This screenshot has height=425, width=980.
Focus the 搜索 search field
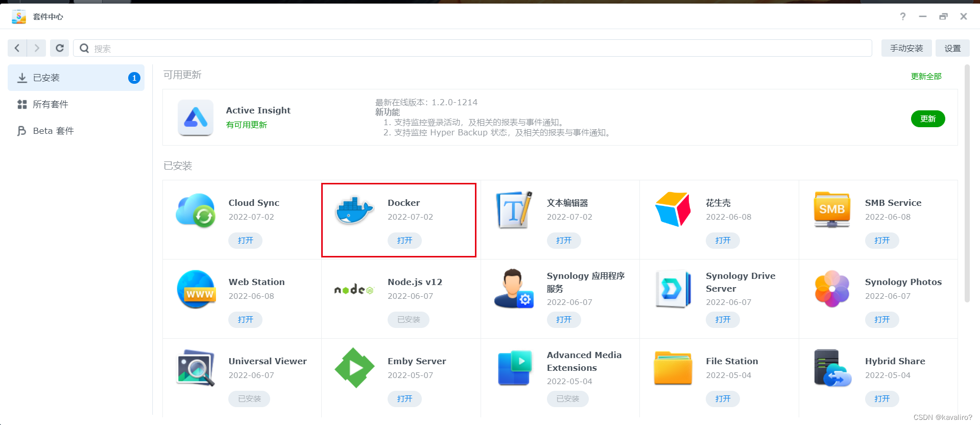472,48
